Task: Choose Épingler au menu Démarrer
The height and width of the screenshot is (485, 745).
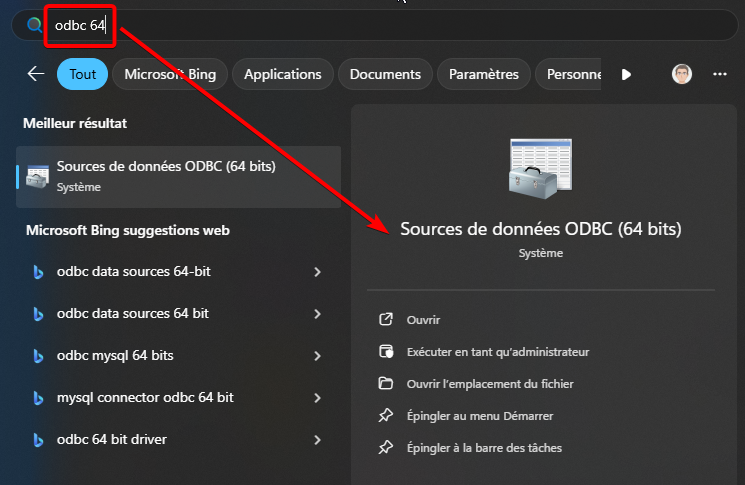Action: point(480,416)
